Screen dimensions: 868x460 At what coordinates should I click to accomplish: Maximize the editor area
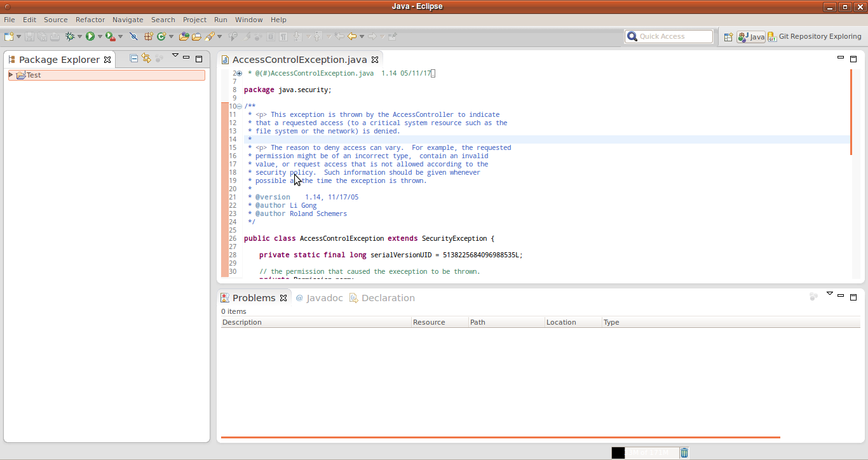tap(853, 58)
